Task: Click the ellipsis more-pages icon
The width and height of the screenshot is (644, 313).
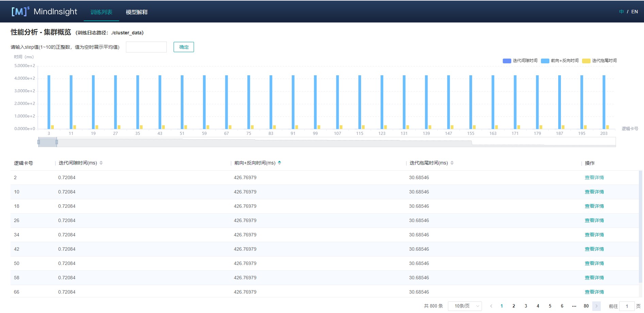Action: point(574,306)
